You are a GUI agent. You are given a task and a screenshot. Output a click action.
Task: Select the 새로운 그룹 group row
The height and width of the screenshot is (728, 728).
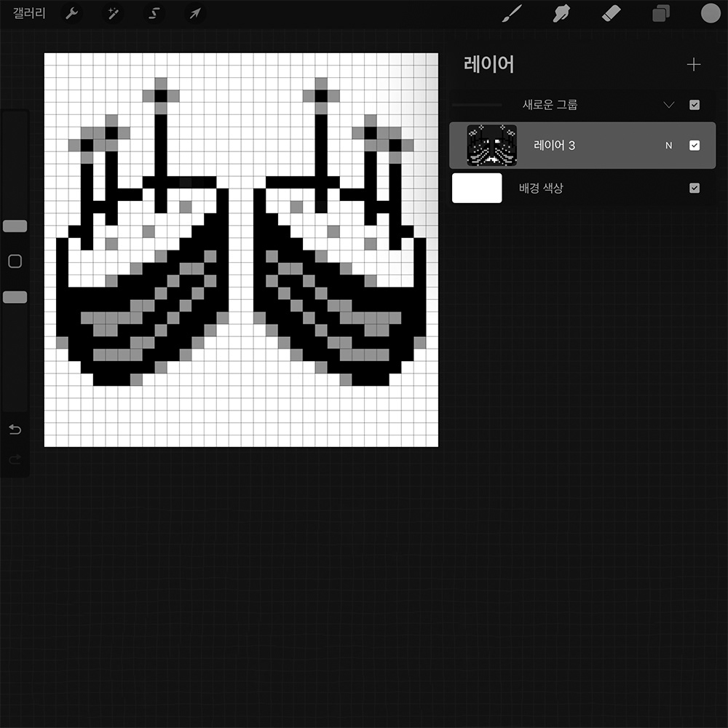pos(582,105)
